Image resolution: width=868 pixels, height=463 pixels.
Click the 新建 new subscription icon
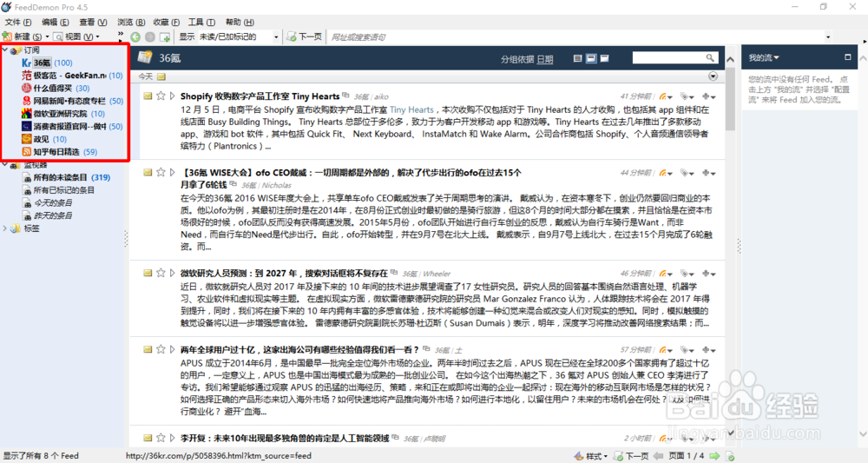(x=7, y=36)
